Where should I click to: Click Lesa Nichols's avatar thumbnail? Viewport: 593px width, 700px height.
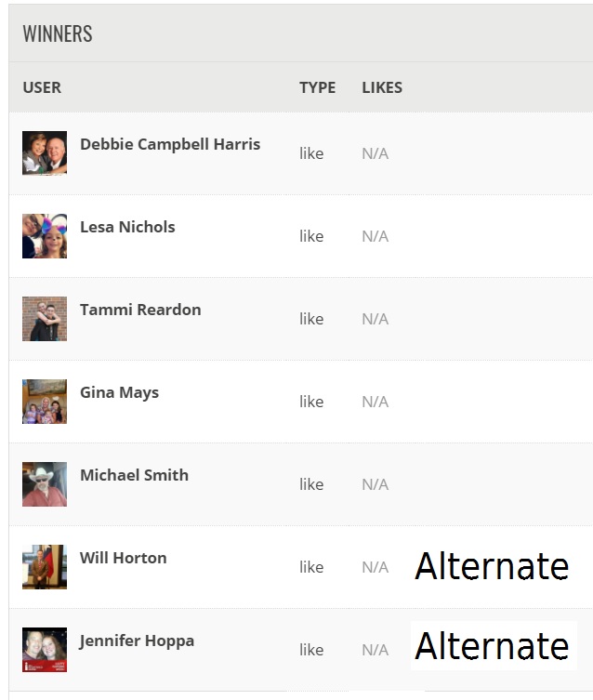coord(45,236)
